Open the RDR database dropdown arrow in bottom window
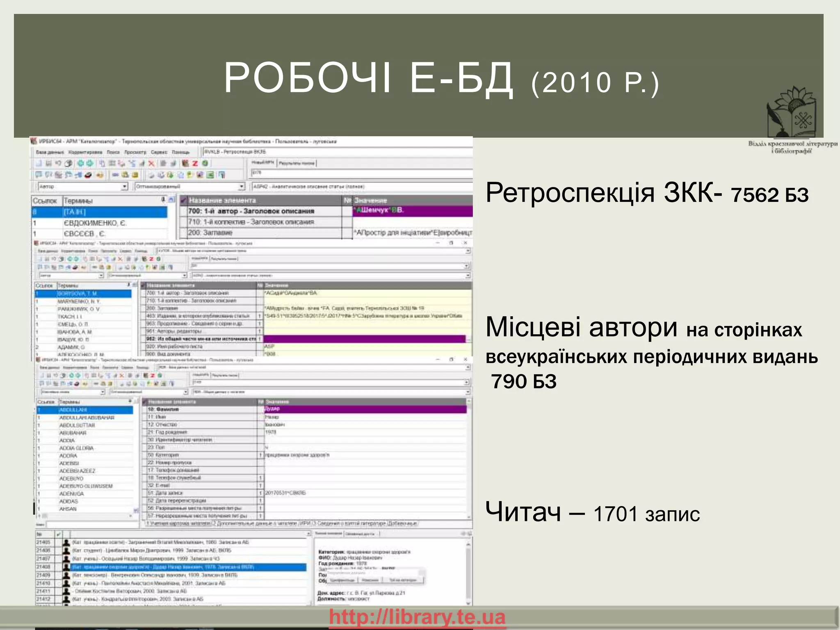 pyautogui.click(x=468, y=367)
